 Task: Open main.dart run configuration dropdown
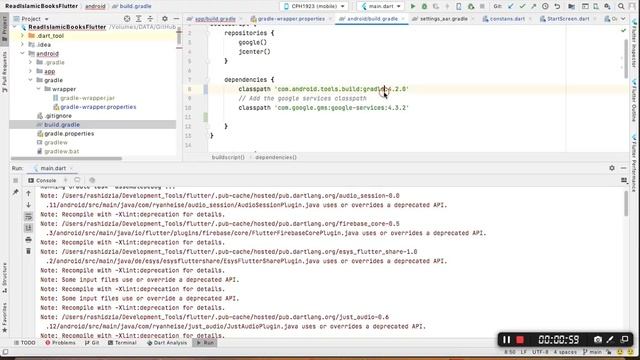380,6
